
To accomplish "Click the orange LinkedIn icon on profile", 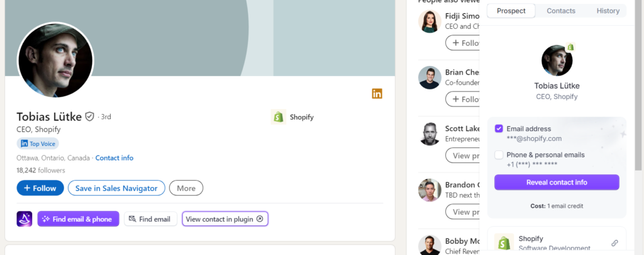I will pos(377,94).
